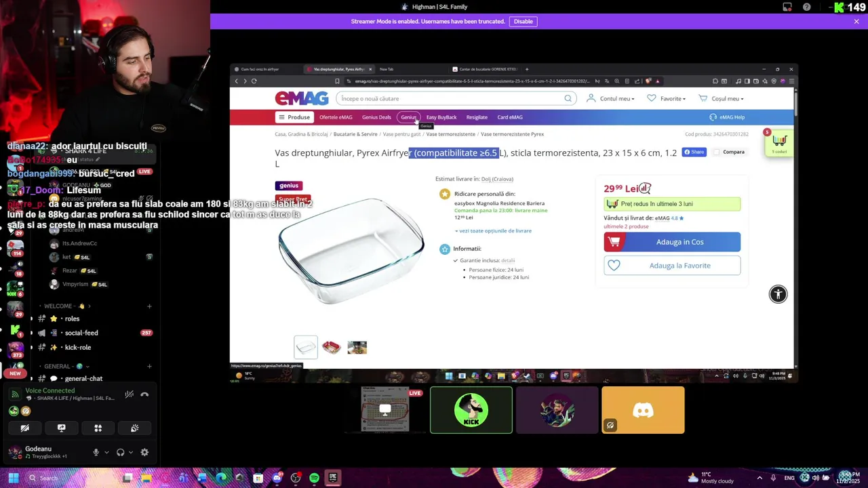Open the eMAG Help headset link
This screenshot has width=868, height=488.
(x=727, y=117)
